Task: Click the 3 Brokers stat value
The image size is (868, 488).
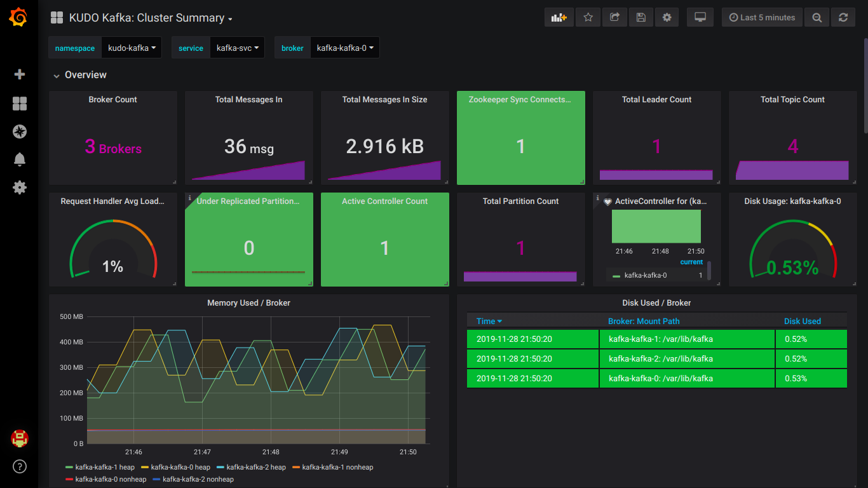Action: [112, 147]
